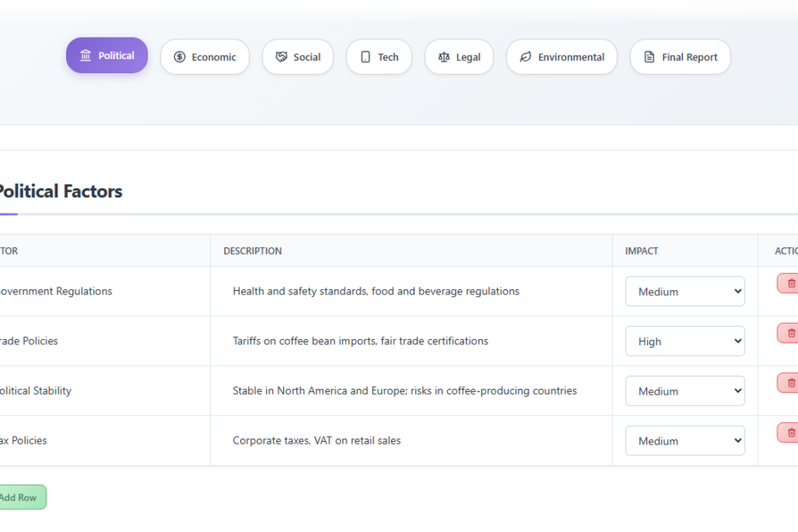Screen dimensions: 798x532
Task: Click trash icon for Tax Policies row
Action: [x=789, y=432]
